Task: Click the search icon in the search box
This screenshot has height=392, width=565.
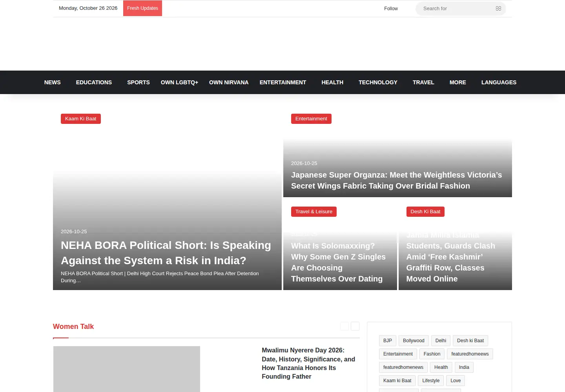Action: click(498, 8)
